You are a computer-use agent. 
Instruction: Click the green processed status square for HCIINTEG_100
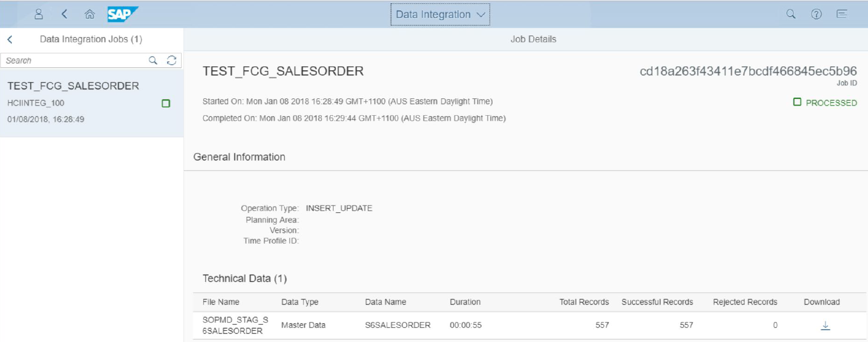pyautogui.click(x=166, y=103)
